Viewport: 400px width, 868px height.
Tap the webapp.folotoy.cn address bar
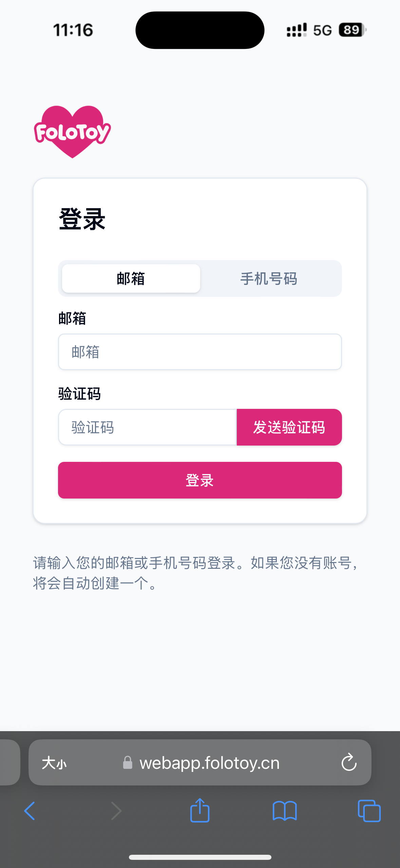tap(210, 763)
